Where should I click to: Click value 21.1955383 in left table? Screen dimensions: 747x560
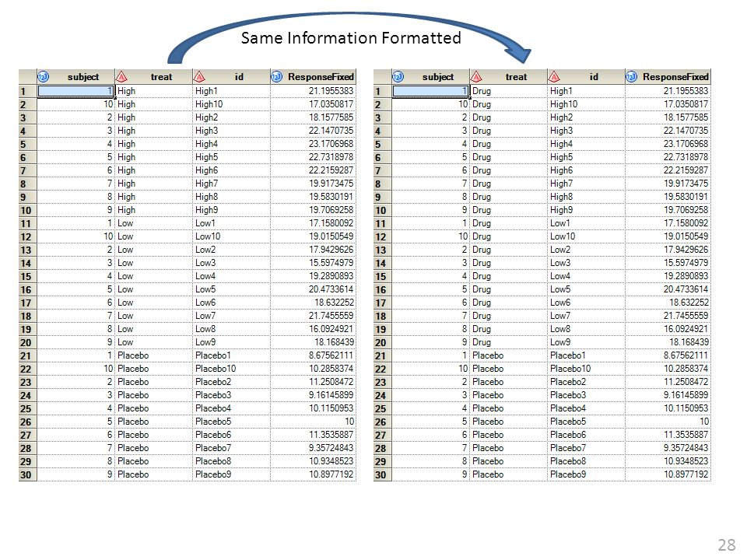point(313,91)
